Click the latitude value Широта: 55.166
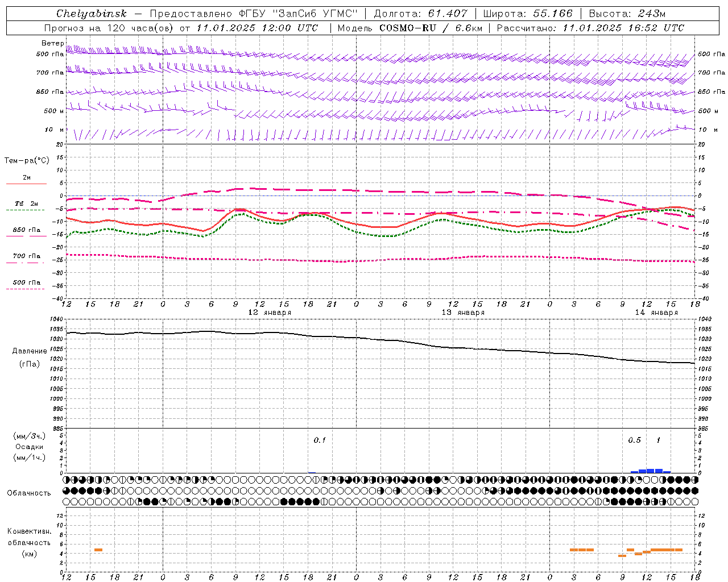728x582 pixels. (x=528, y=14)
